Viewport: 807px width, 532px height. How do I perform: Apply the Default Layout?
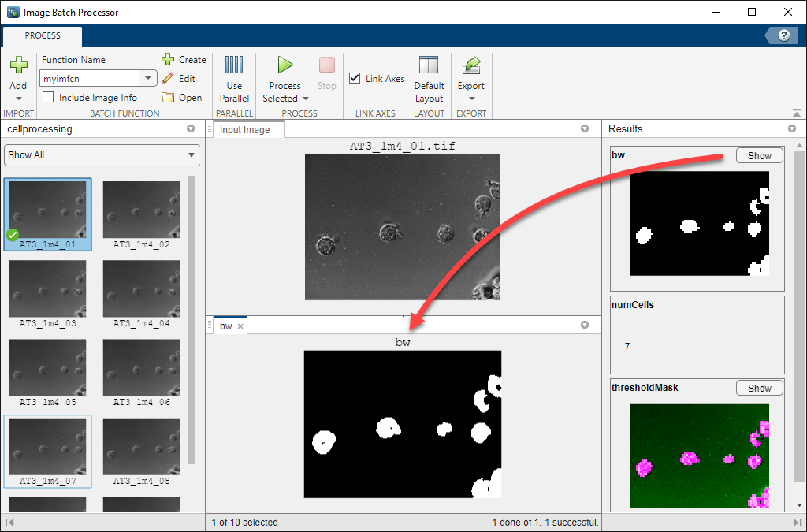click(429, 79)
